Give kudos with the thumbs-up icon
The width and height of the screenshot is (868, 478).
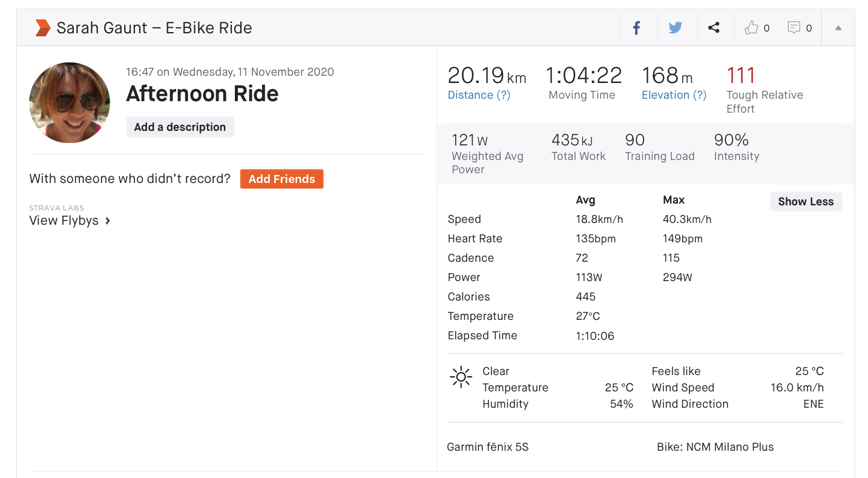click(x=752, y=28)
